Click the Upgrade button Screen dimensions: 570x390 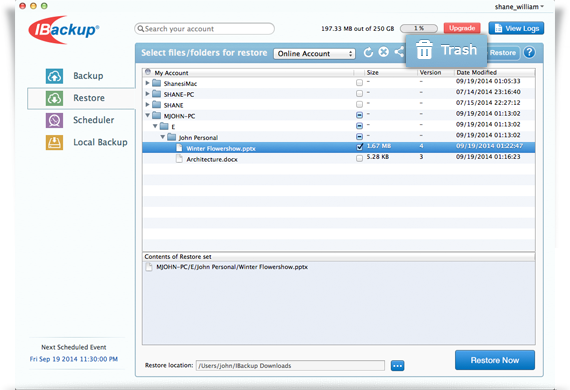(462, 28)
